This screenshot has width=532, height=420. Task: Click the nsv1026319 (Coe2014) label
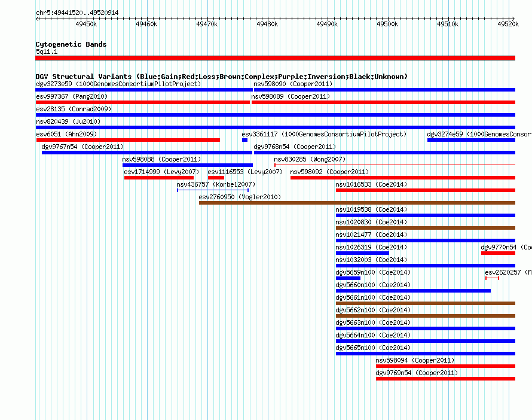[371, 247]
